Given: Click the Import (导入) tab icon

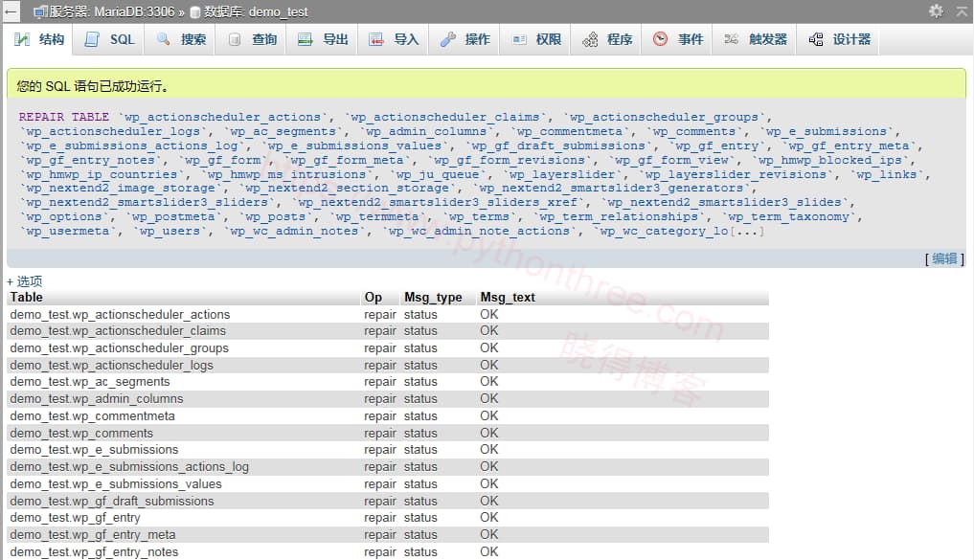Looking at the screenshot, I should point(375,40).
